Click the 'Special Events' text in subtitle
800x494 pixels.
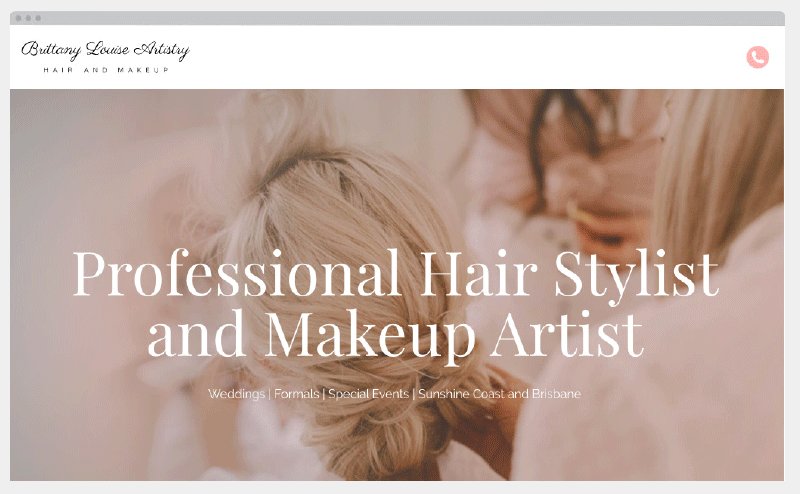click(368, 394)
